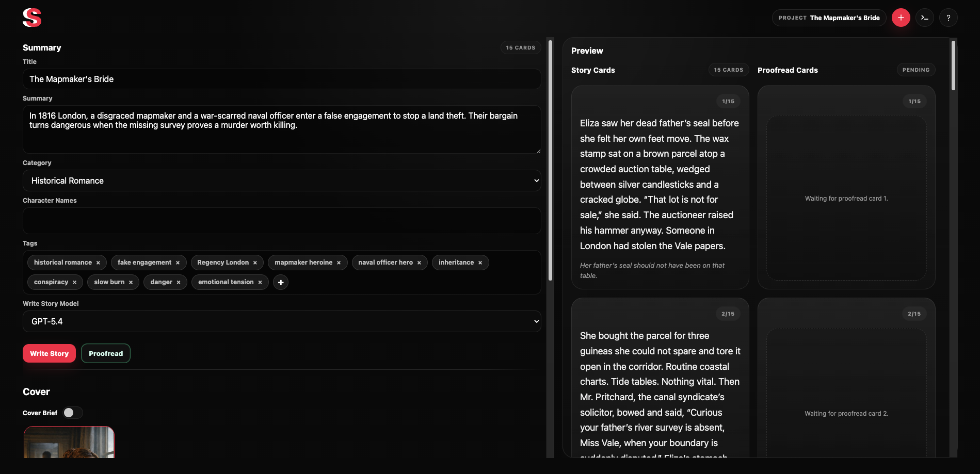Click the 'conspiracy' tag label
Viewport: 980px width, 474px height.
coord(51,282)
